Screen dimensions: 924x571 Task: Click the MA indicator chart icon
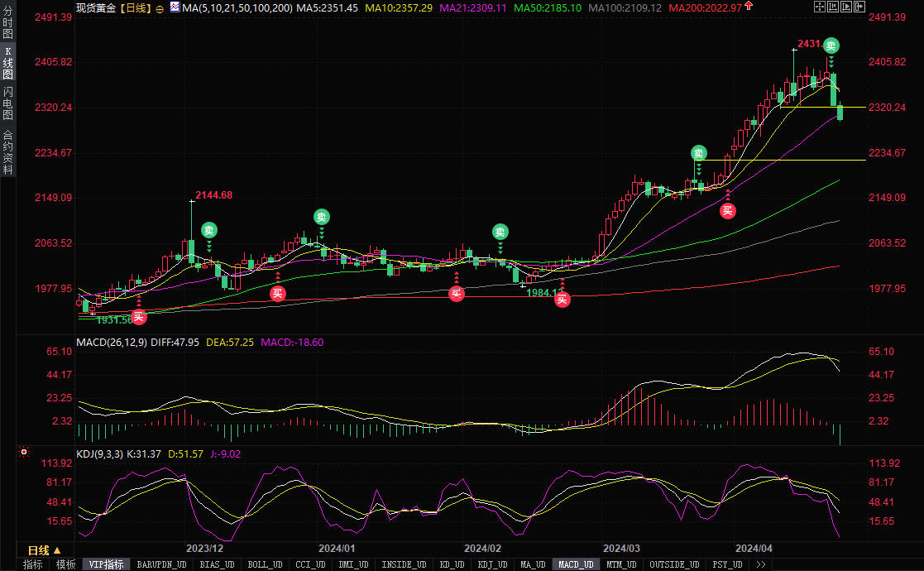pos(174,7)
